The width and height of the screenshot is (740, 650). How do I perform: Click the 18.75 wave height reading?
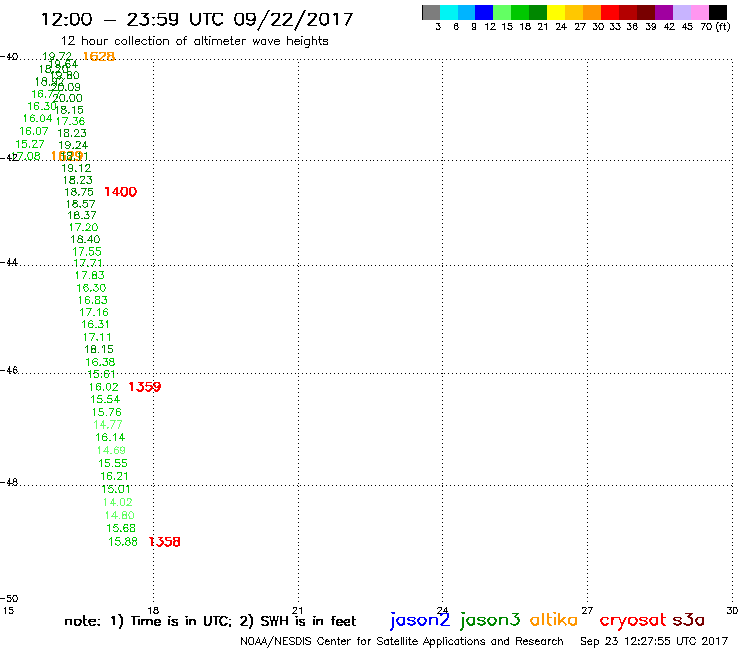(x=79, y=192)
